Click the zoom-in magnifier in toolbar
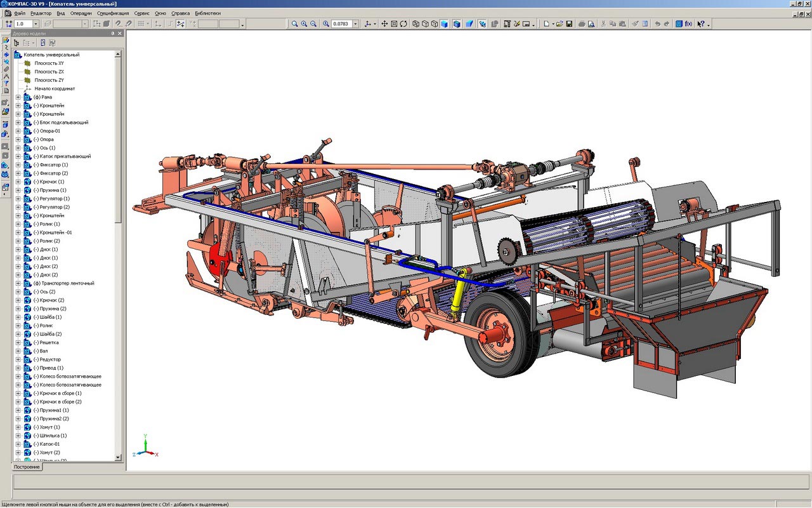Viewport: 812px width, 508px height. pos(304,24)
